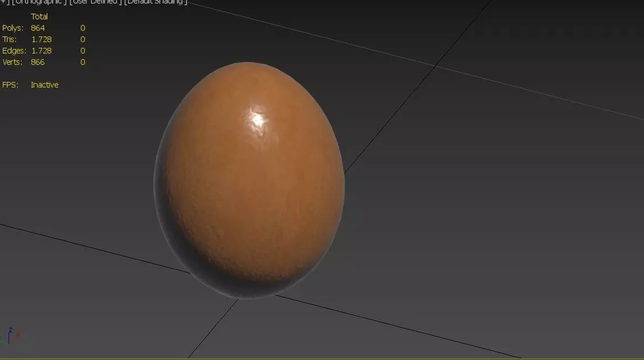This screenshot has height=360, width=644.
Task: Click the FPS Inactive status text
Action: pyautogui.click(x=44, y=85)
